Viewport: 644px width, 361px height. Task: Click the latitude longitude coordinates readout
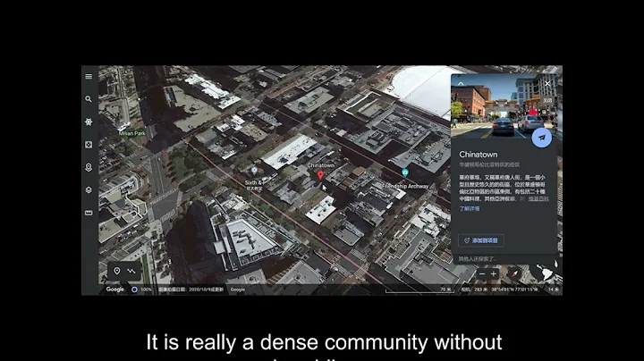pos(514,290)
